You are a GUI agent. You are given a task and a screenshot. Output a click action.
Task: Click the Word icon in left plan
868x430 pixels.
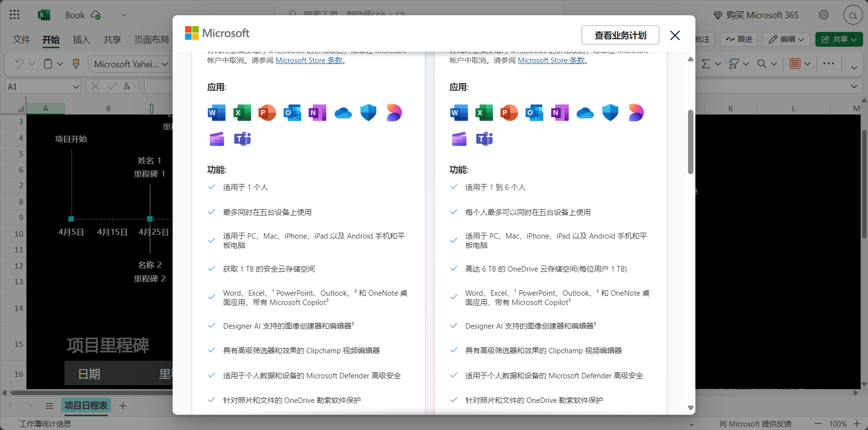tap(216, 113)
